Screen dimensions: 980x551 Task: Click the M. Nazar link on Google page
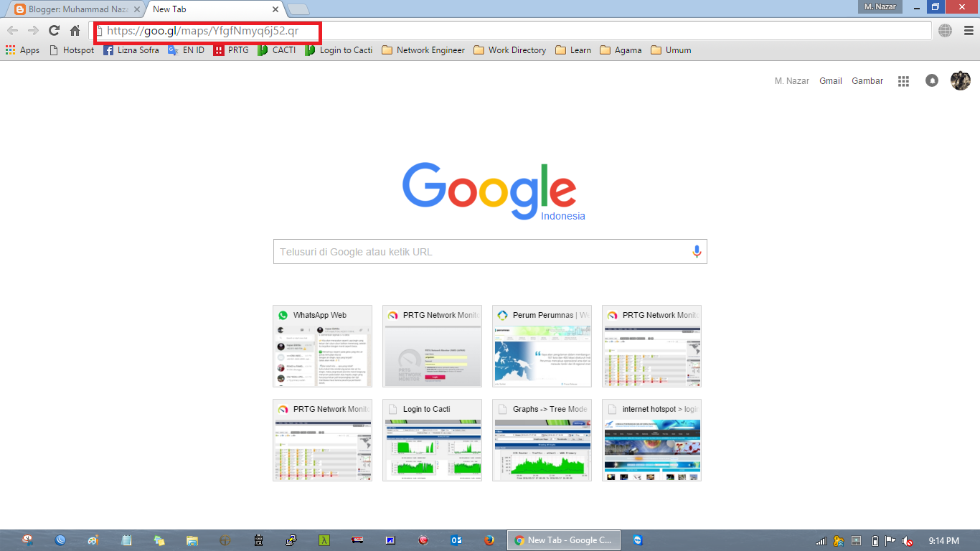click(x=792, y=81)
